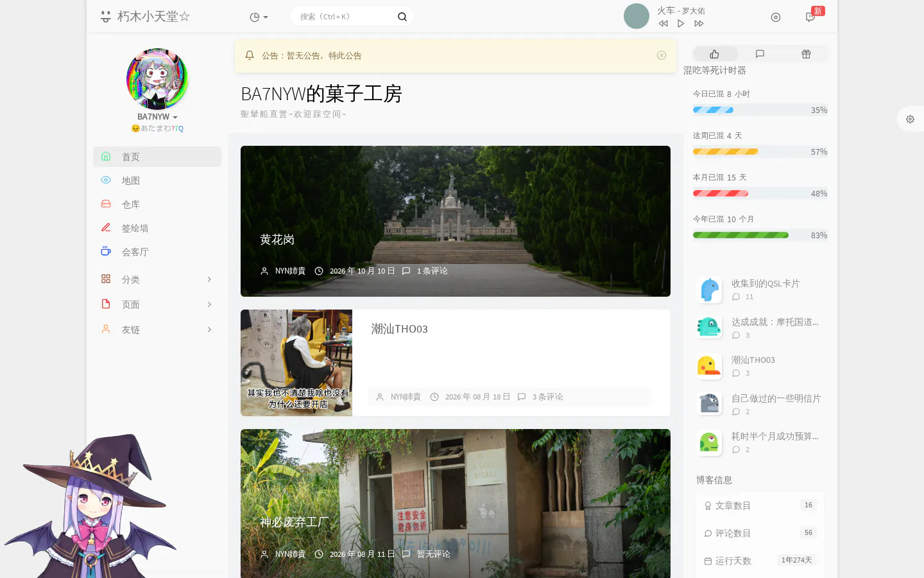The width and height of the screenshot is (924, 578).
Task: Switch to the comments tab in sidebar
Action: 760,54
